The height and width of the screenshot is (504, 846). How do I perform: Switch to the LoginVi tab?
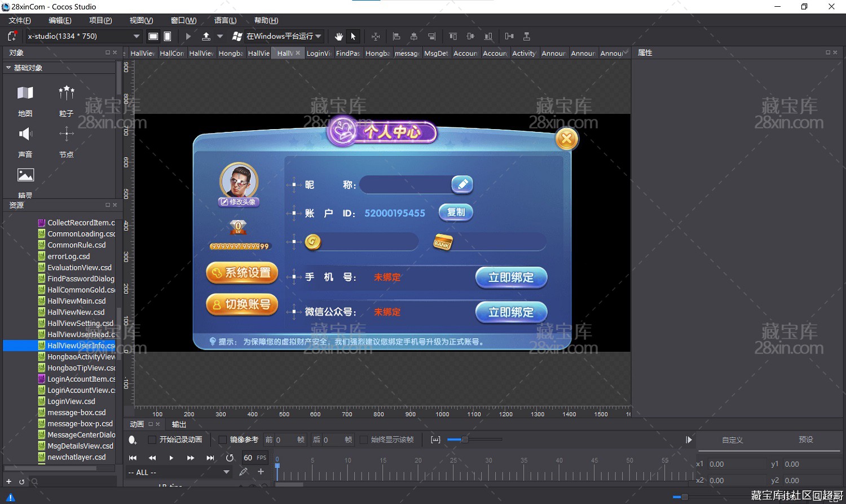pyautogui.click(x=318, y=52)
